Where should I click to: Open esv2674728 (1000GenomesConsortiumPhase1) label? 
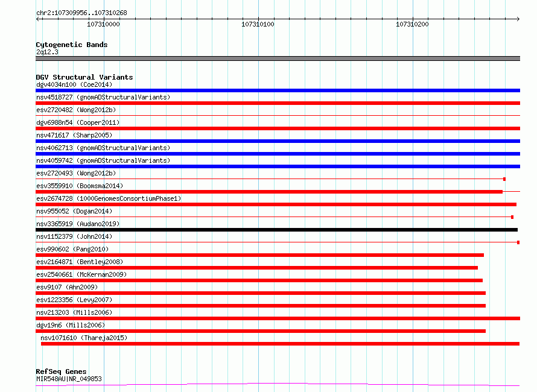point(109,198)
